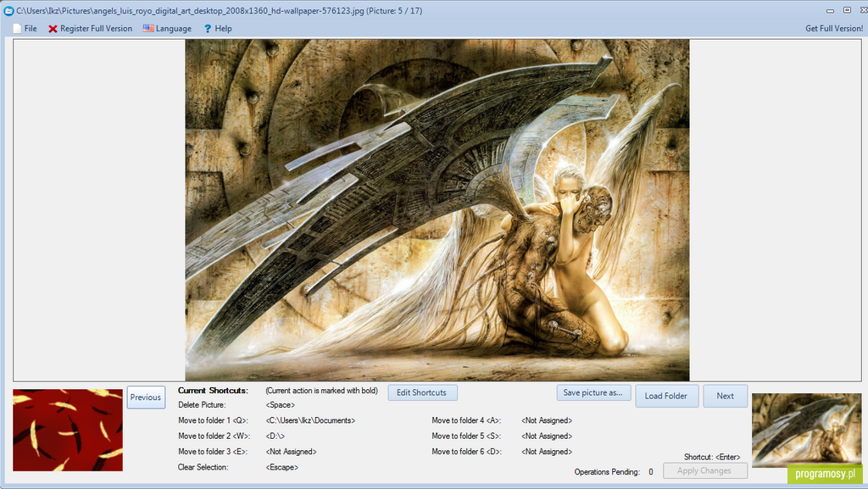This screenshot has width=868, height=489.
Task: Click the Move to folder 4 <A> label
Action: (x=466, y=420)
